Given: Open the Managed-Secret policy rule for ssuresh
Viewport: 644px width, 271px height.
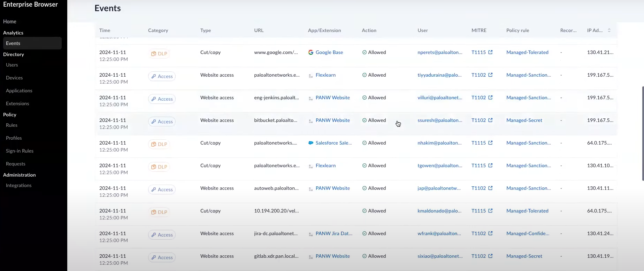Looking at the screenshot, I should tap(524, 120).
